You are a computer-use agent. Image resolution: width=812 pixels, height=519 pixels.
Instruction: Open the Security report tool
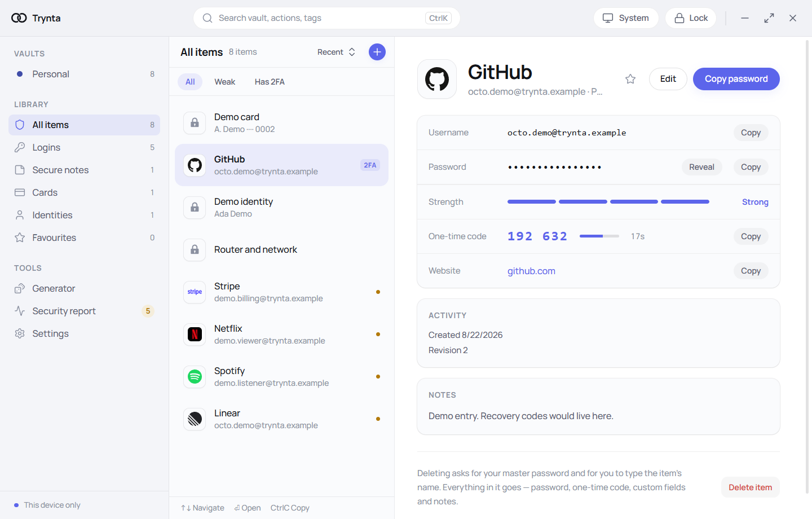[x=85, y=311]
